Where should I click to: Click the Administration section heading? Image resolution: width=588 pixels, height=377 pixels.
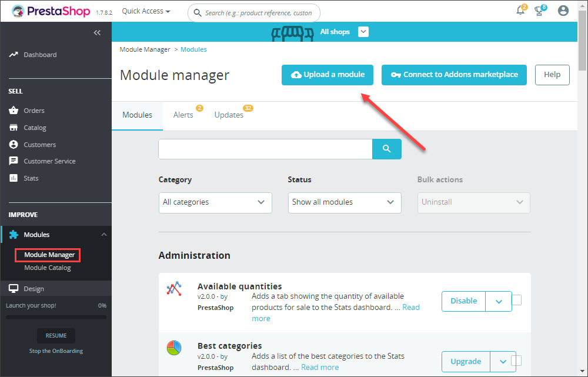194,255
